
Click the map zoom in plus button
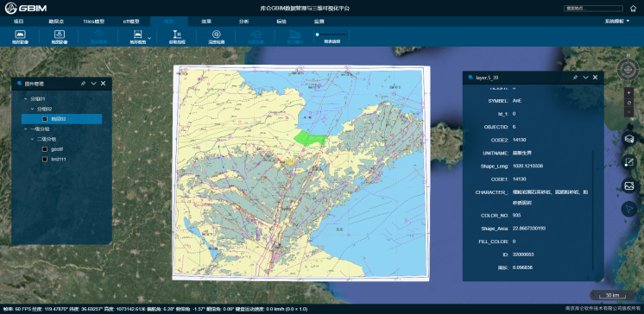(628, 93)
